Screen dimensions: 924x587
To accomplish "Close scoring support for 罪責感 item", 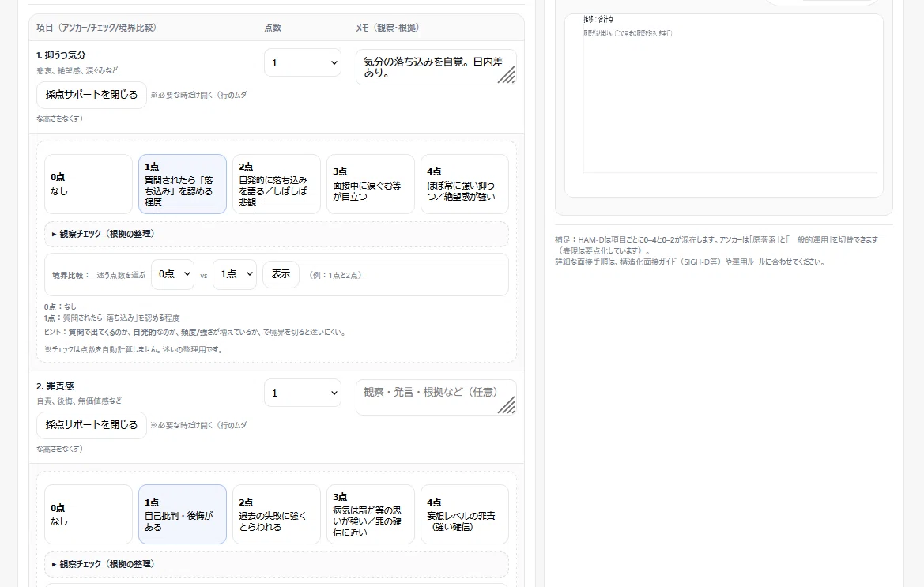I will [x=92, y=425].
